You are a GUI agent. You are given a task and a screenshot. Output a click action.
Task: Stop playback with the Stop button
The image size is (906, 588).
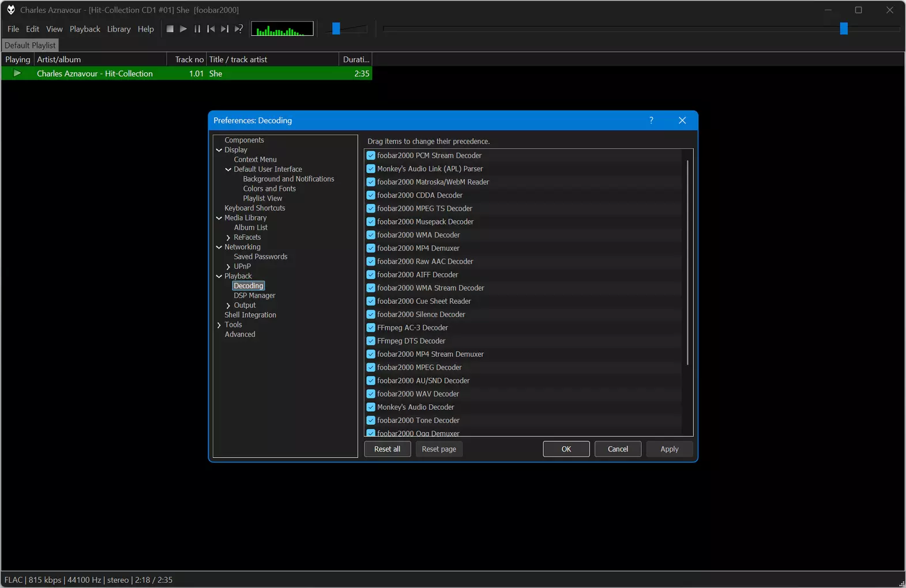coord(170,29)
